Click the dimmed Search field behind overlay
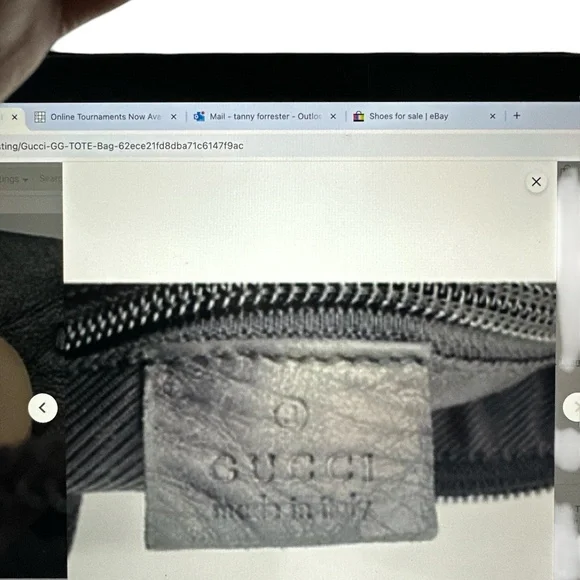 [x=50, y=179]
